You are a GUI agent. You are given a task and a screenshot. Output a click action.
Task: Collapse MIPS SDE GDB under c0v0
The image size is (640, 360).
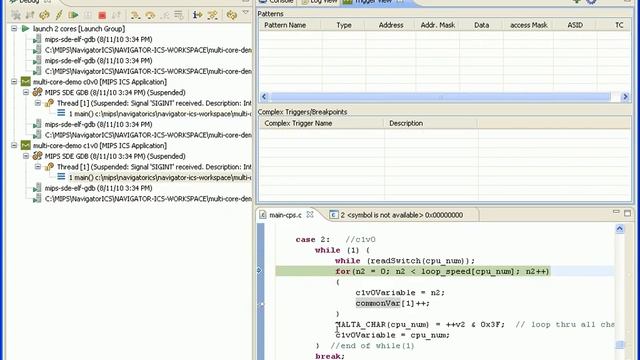(26, 92)
